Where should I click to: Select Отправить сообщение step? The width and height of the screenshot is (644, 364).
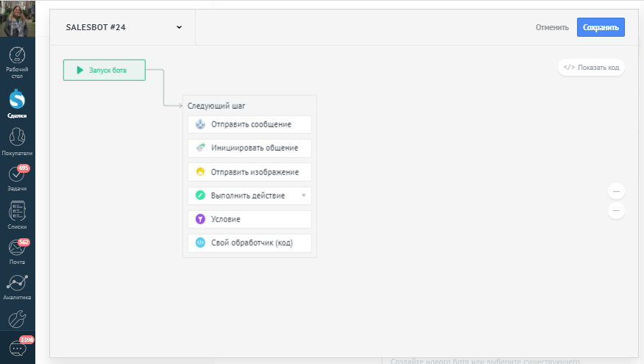point(250,125)
